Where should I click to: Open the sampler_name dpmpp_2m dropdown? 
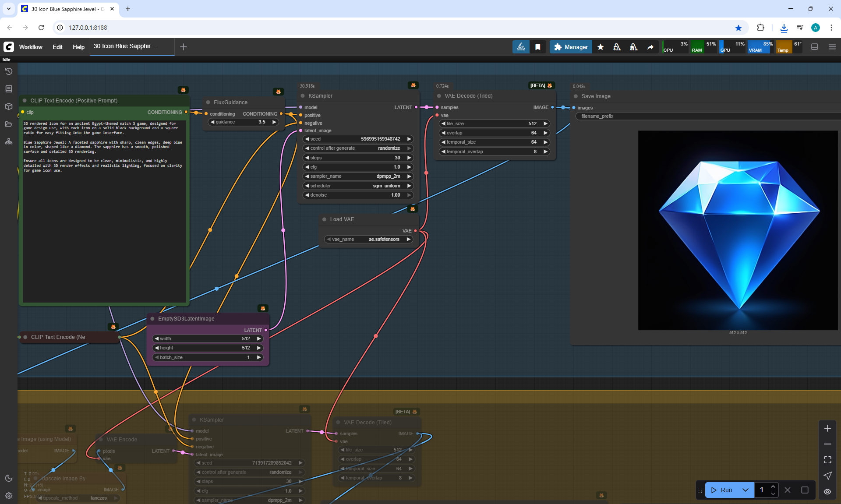click(358, 176)
